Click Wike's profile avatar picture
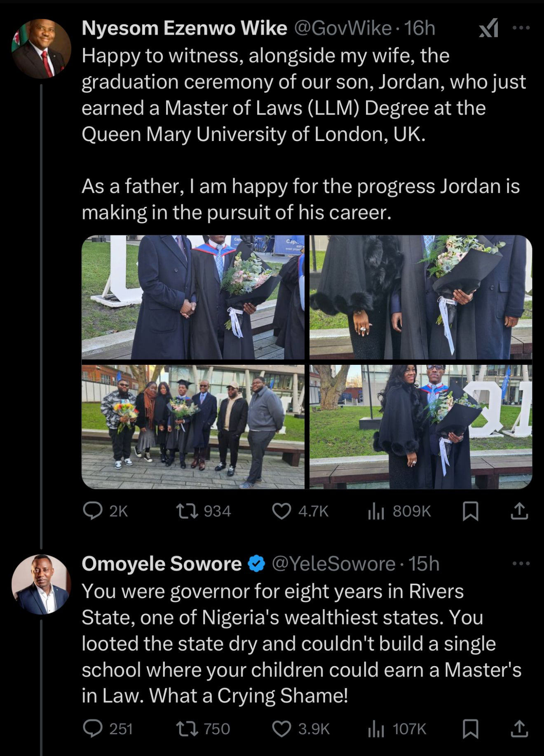 41,49
